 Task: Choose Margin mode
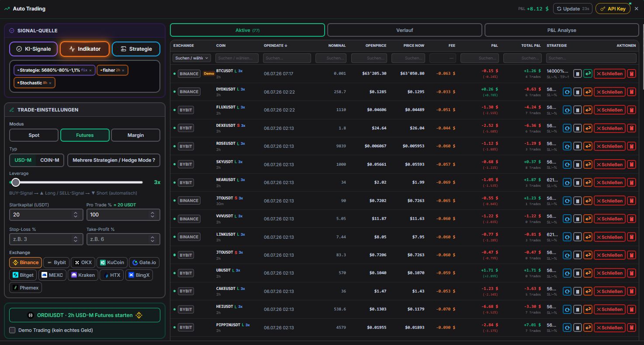(135, 135)
